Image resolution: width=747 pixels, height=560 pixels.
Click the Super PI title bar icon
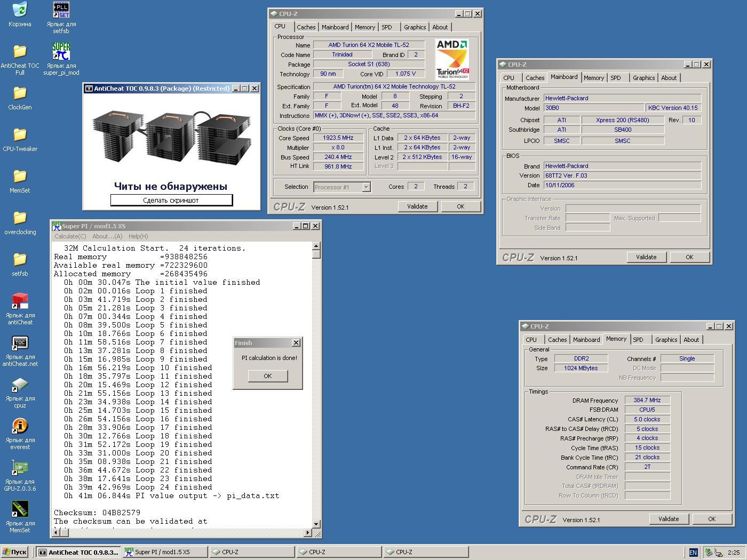pyautogui.click(x=56, y=226)
